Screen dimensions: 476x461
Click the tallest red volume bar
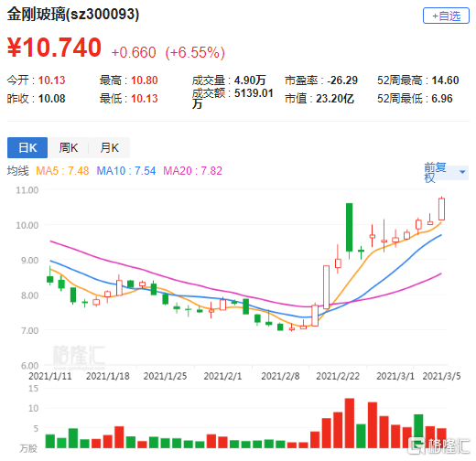(x=350, y=423)
